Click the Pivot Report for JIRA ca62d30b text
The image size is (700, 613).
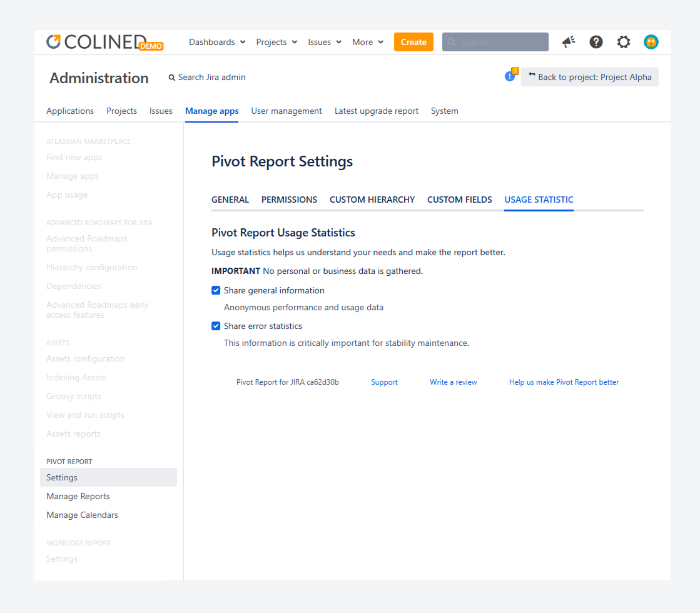pos(288,382)
